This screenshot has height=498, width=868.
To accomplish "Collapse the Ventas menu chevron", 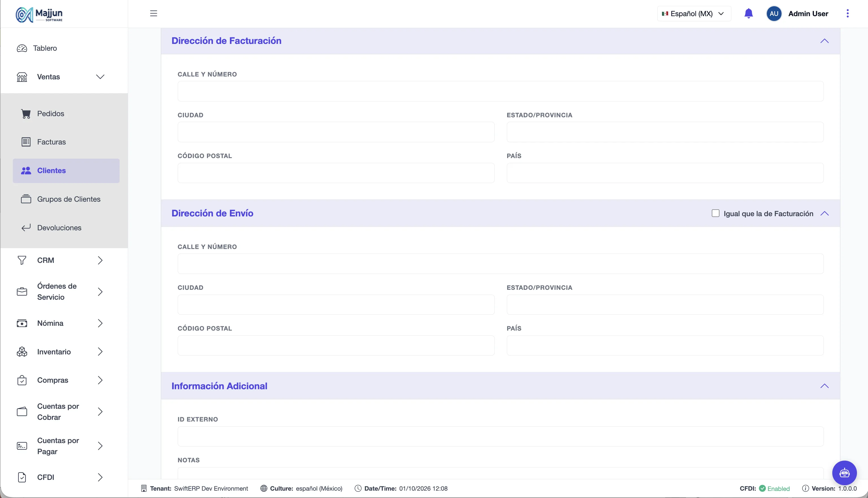I will coord(100,77).
